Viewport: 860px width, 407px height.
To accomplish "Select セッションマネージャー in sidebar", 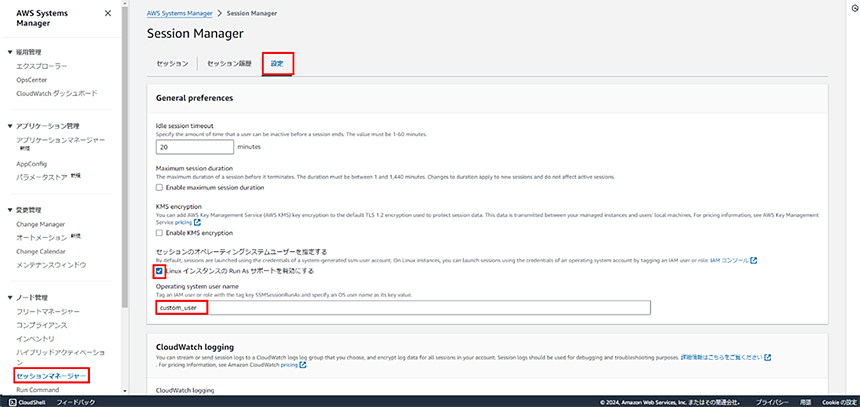I will click(51, 376).
